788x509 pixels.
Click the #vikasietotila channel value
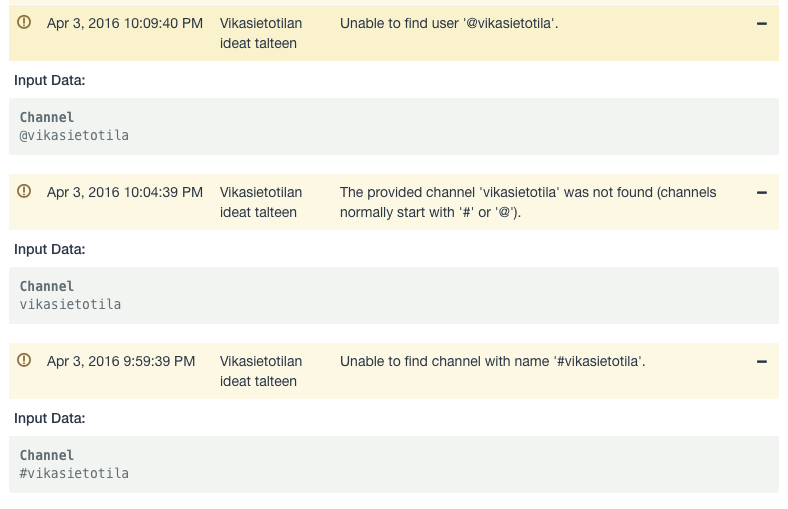(74, 473)
